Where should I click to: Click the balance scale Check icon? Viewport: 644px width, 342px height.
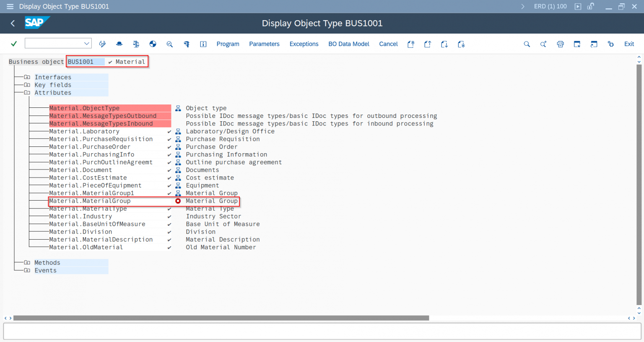[136, 44]
